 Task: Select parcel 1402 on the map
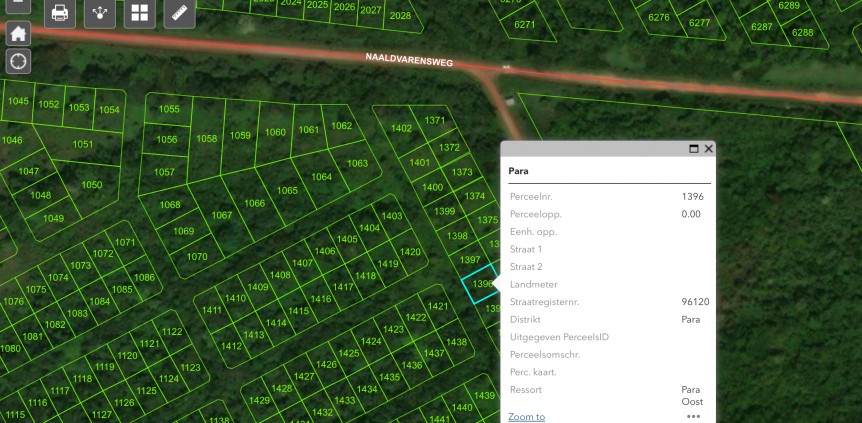pyautogui.click(x=401, y=128)
